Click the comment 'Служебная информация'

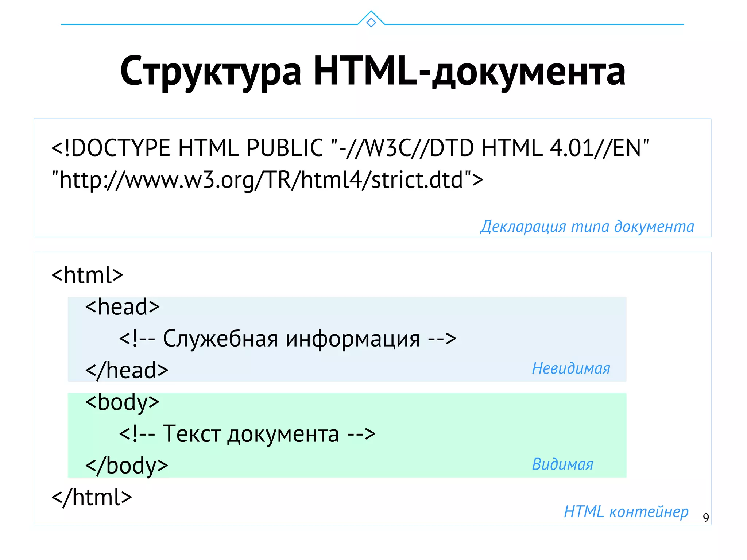click(288, 339)
